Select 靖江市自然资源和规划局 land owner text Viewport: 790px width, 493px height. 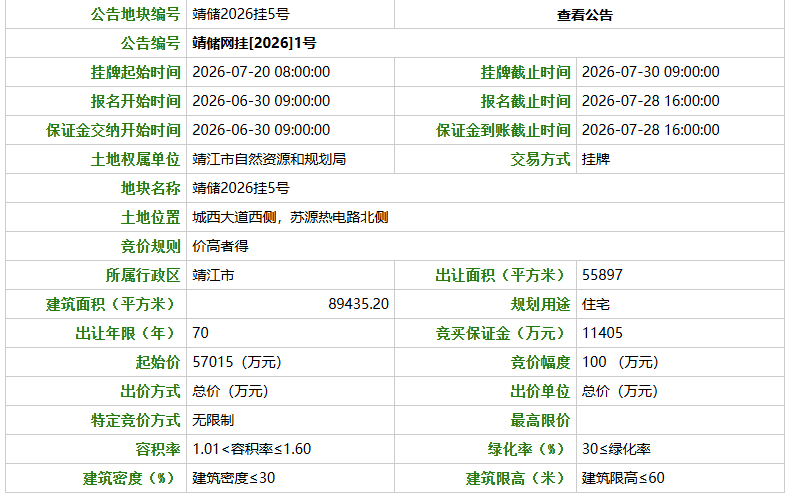269,159
